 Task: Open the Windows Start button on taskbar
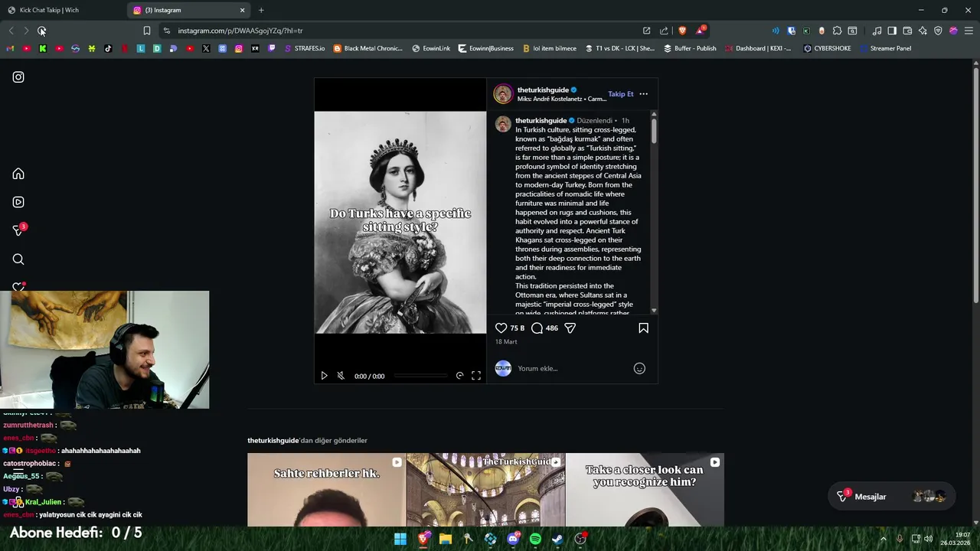tap(400, 539)
